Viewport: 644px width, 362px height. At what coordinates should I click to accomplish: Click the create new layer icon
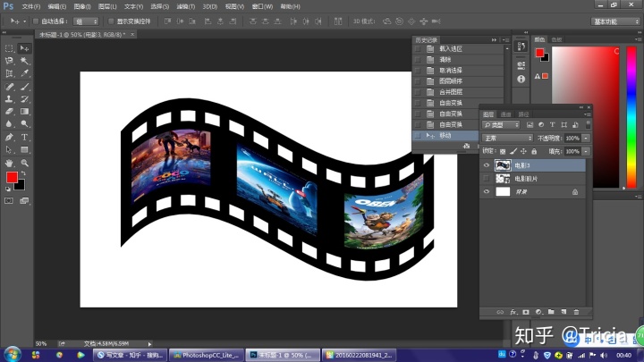563,312
